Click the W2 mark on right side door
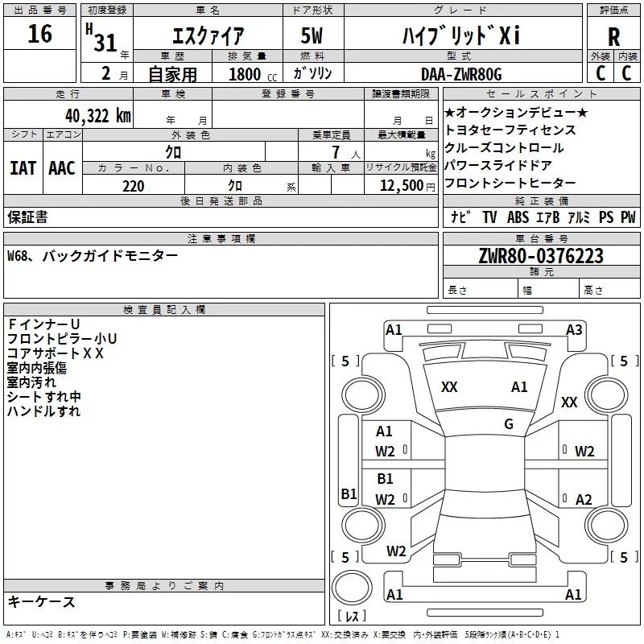The height and width of the screenshot is (644, 644). click(x=584, y=452)
